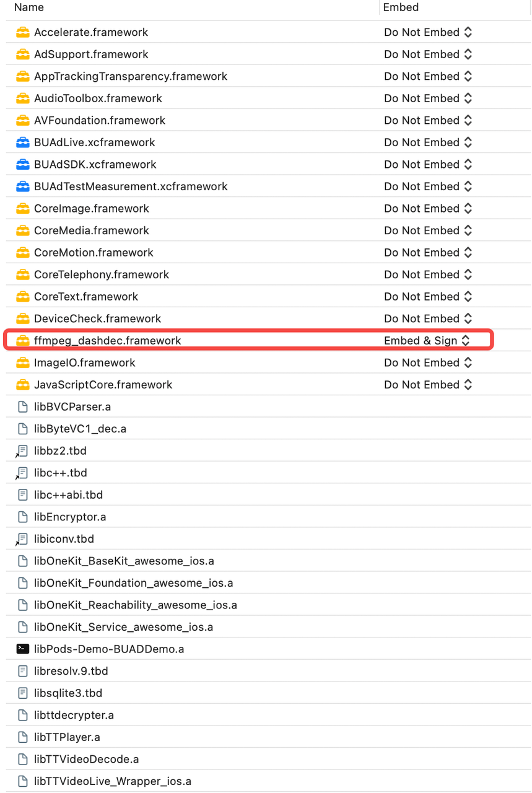This screenshot has width=532, height=793.
Task: Click the ffmpeg_dashdec.framework icon
Action: pyautogui.click(x=23, y=341)
